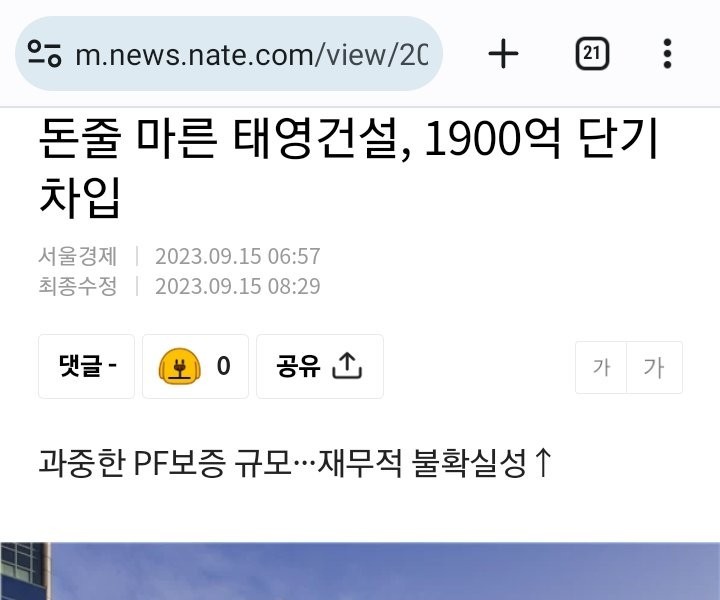
Task: Click the second headline line 차입
Action: [79, 197]
